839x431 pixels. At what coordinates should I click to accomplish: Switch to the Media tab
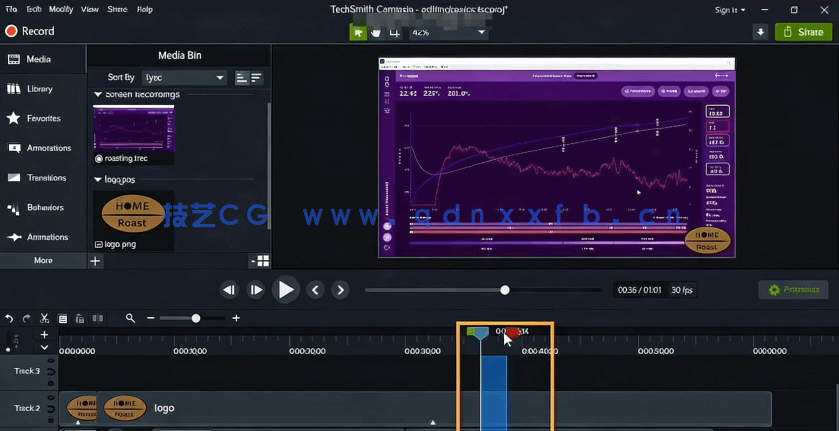[x=43, y=59]
